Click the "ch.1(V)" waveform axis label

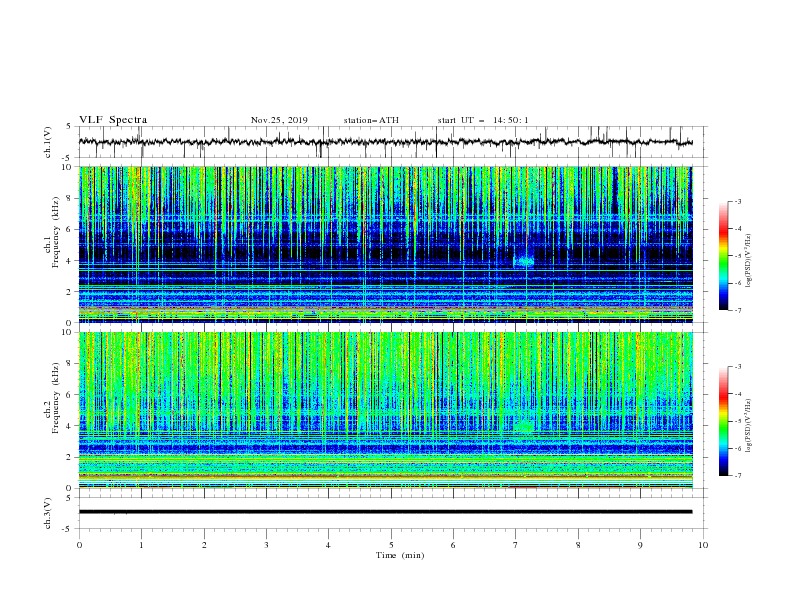coord(48,142)
